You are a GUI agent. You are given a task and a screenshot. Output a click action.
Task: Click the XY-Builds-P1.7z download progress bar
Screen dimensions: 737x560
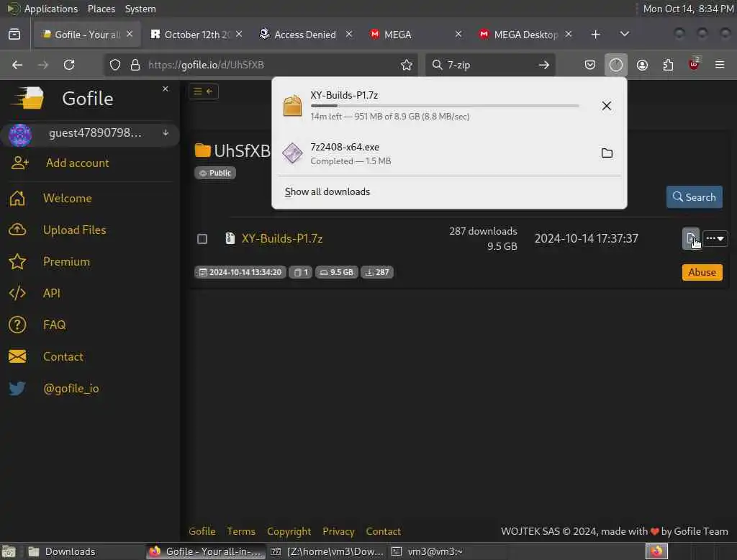pos(445,106)
